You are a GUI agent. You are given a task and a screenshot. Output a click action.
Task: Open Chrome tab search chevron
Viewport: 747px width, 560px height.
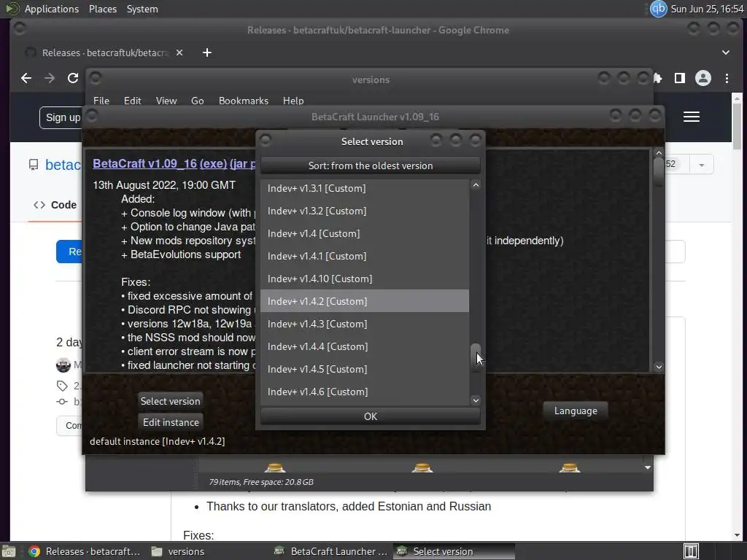pos(726,52)
